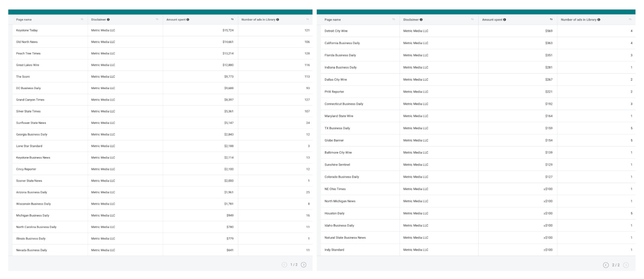Go back a page from page 2/2
Image resolution: width=644 pixels, height=279 pixels.
pos(606,265)
